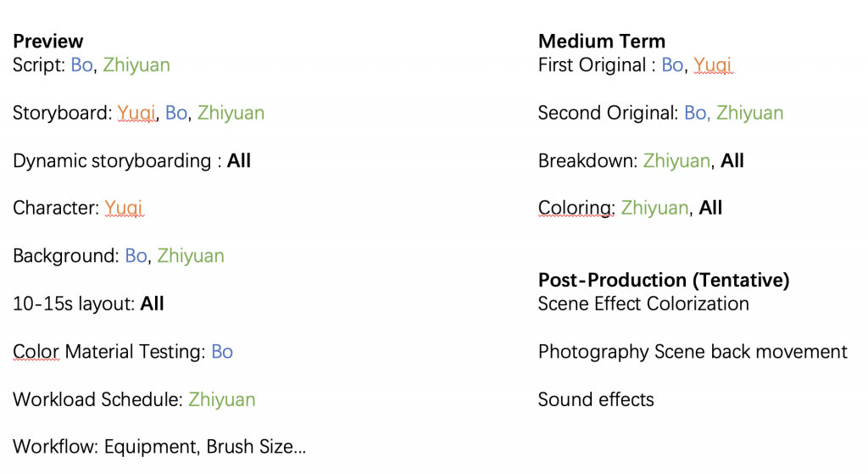
Task: Select Zhiyuan beside Workload Schedule
Action: pos(222,399)
